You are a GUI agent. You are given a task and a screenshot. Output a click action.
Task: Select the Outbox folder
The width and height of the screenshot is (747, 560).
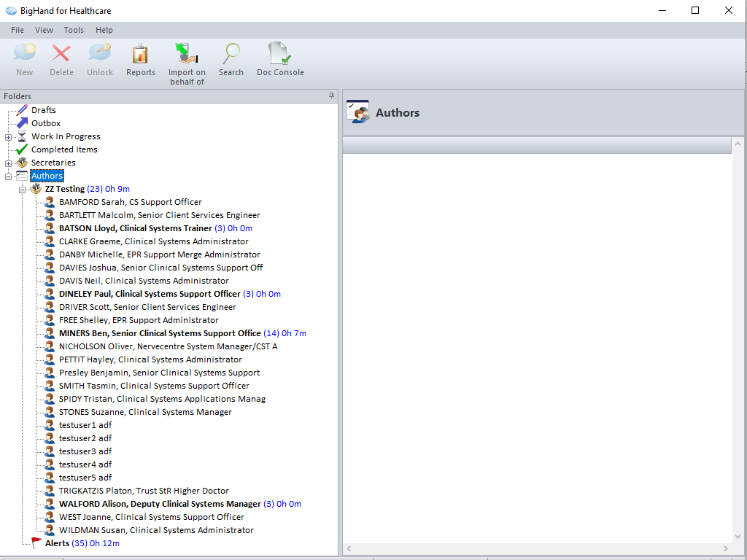click(x=46, y=123)
